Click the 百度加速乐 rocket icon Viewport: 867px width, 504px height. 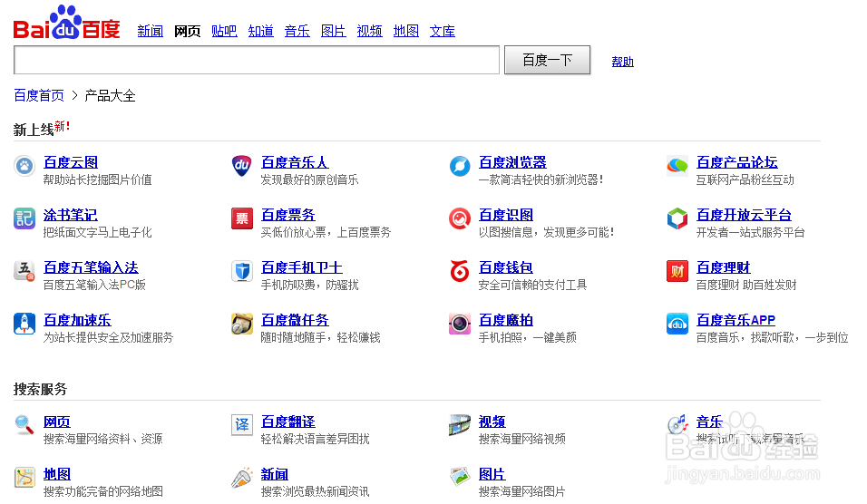24,324
